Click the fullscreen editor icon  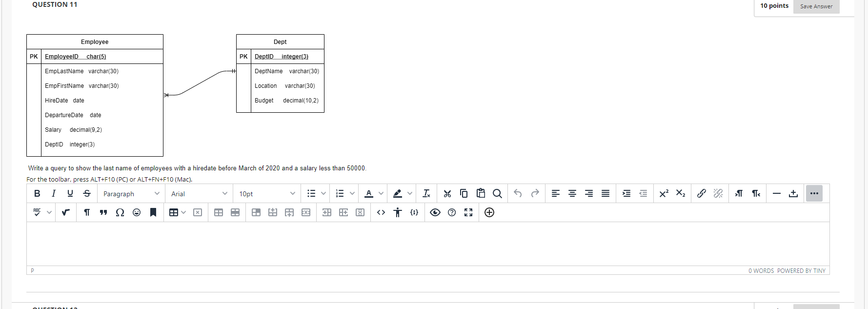468,212
